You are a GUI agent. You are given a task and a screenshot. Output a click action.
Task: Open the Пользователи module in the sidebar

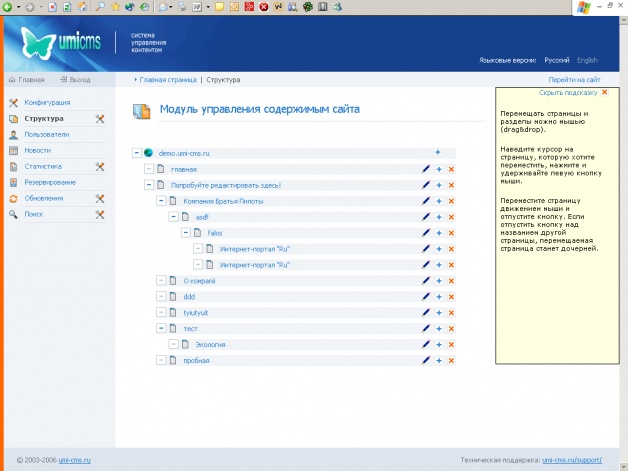(46, 134)
